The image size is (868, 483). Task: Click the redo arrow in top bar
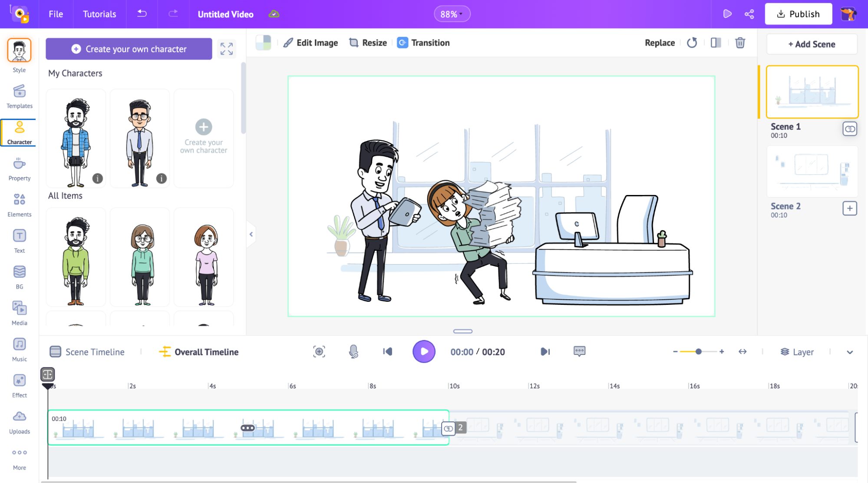click(173, 13)
